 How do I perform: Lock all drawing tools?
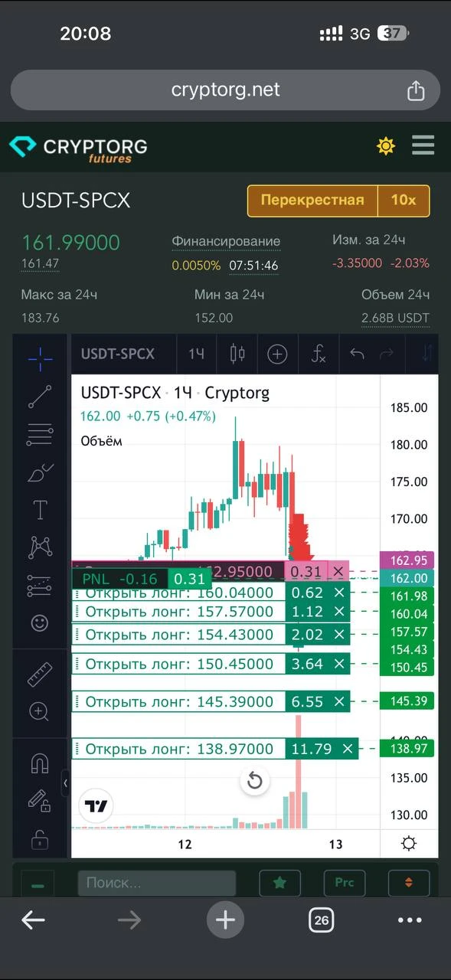[x=40, y=839]
